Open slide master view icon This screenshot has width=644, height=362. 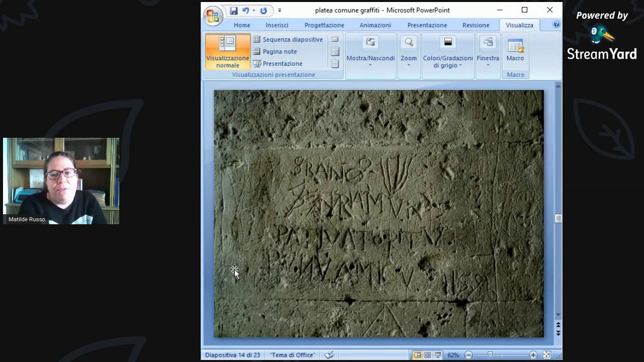335,39
